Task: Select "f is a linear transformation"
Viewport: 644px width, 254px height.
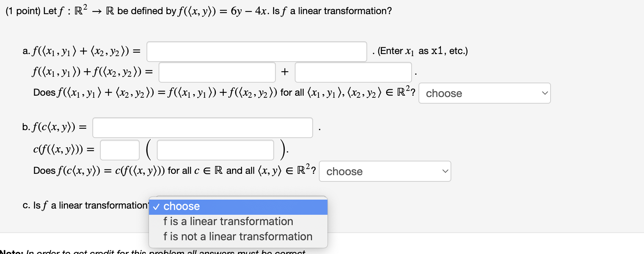Action: (228, 221)
